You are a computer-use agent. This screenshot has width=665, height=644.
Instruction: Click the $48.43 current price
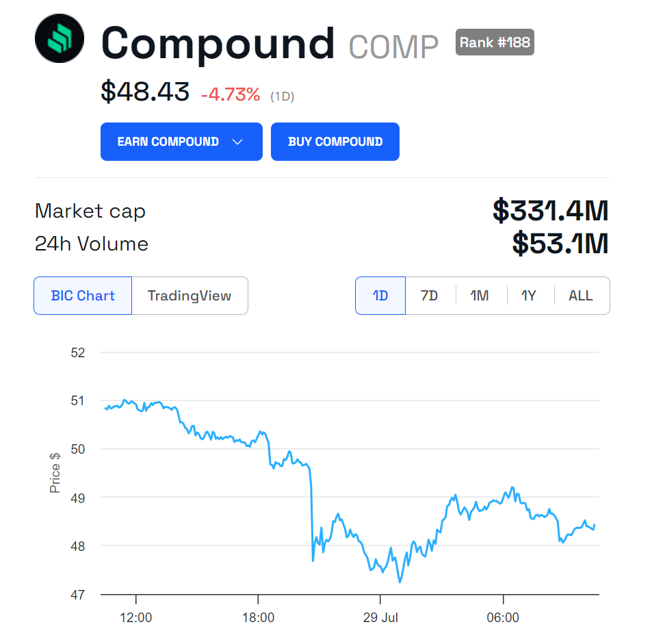pyautogui.click(x=145, y=92)
